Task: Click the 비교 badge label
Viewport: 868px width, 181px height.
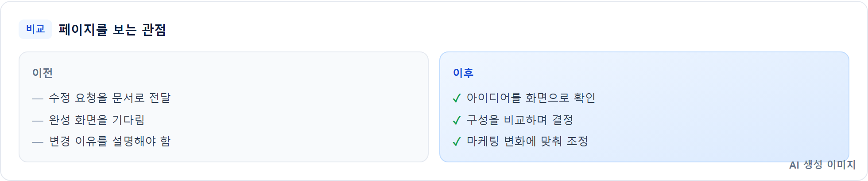Action: pos(35,29)
